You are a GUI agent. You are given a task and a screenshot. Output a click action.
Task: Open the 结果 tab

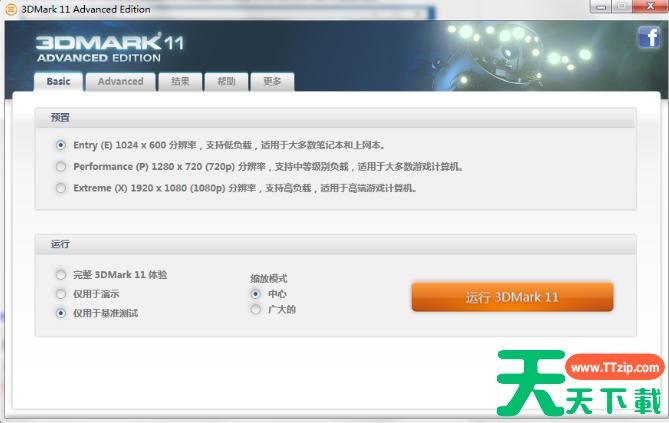coord(180,81)
